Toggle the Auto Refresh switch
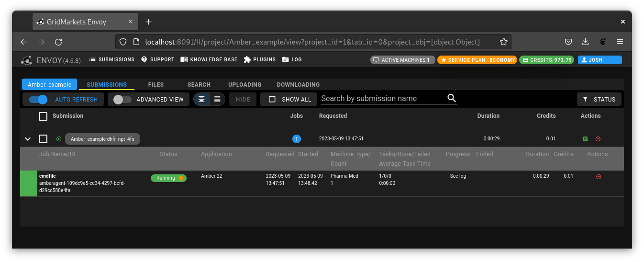The height and width of the screenshot is (262, 644). 38,100
